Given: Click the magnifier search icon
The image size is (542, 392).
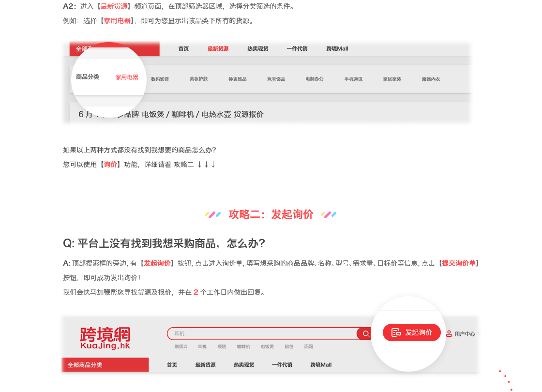Looking at the screenshot, I should (x=366, y=333).
